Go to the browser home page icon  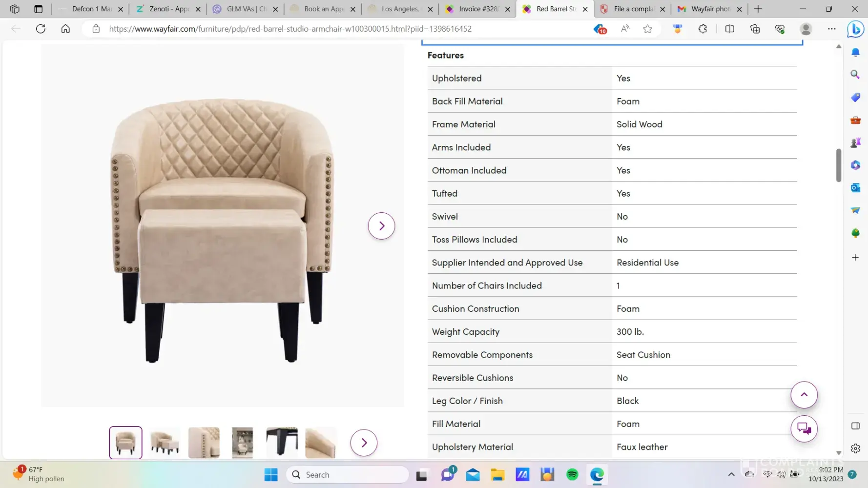pyautogui.click(x=65, y=29)
